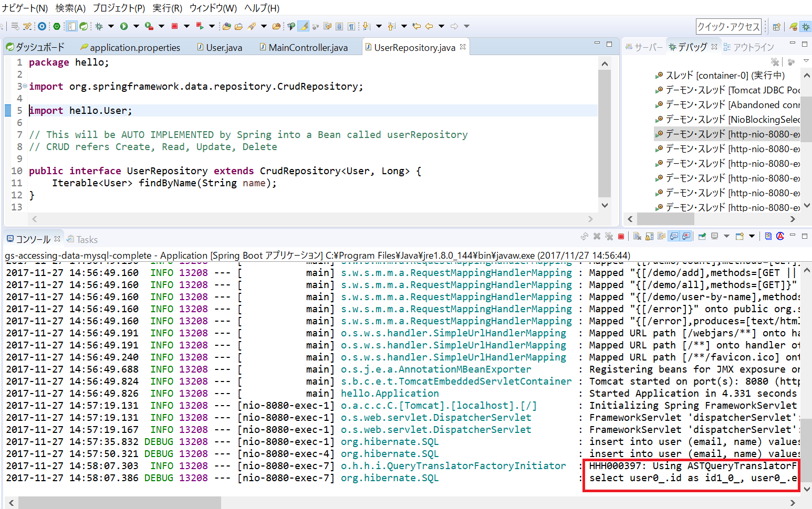Viewport: 812px width, 509px height.
Task: Select スレッド [container-0] thread entry
Action: click(x=725, y=76)
